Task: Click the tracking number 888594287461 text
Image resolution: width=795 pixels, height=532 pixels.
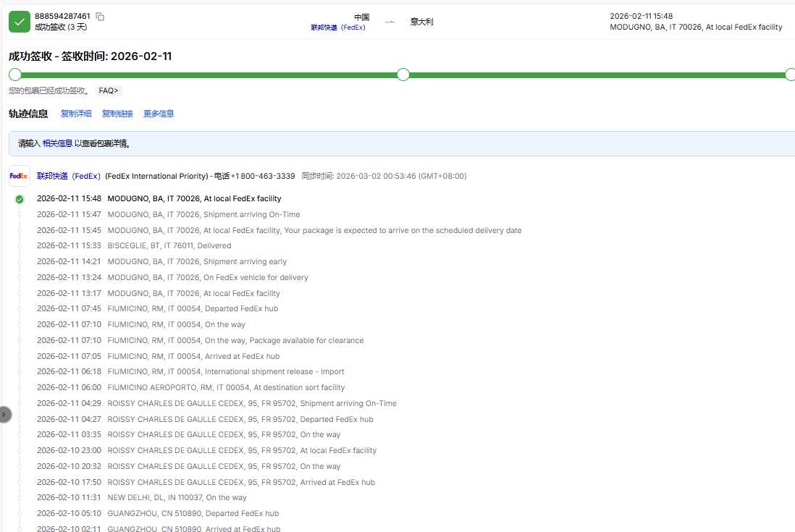Action: [x=62, y=16]
